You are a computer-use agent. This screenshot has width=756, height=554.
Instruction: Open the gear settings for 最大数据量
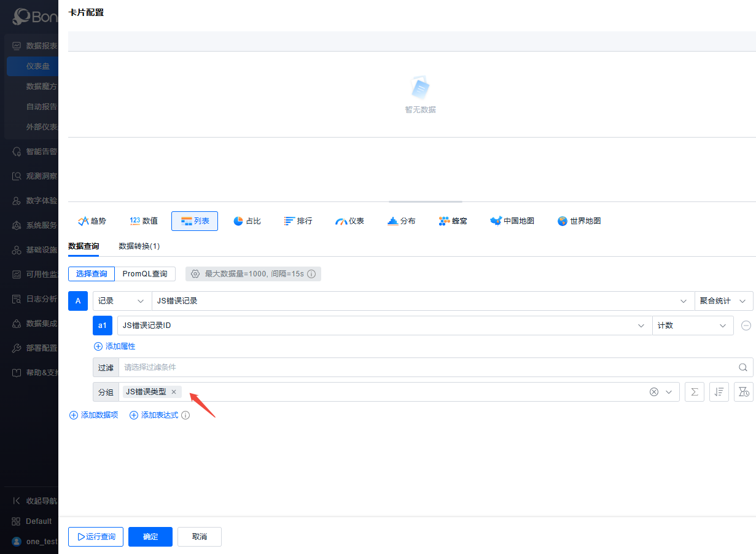195,274
